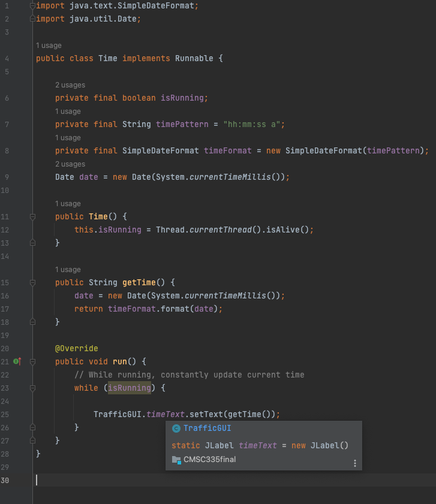Click line number 30 in the gutter

click(x=5, y=480)
